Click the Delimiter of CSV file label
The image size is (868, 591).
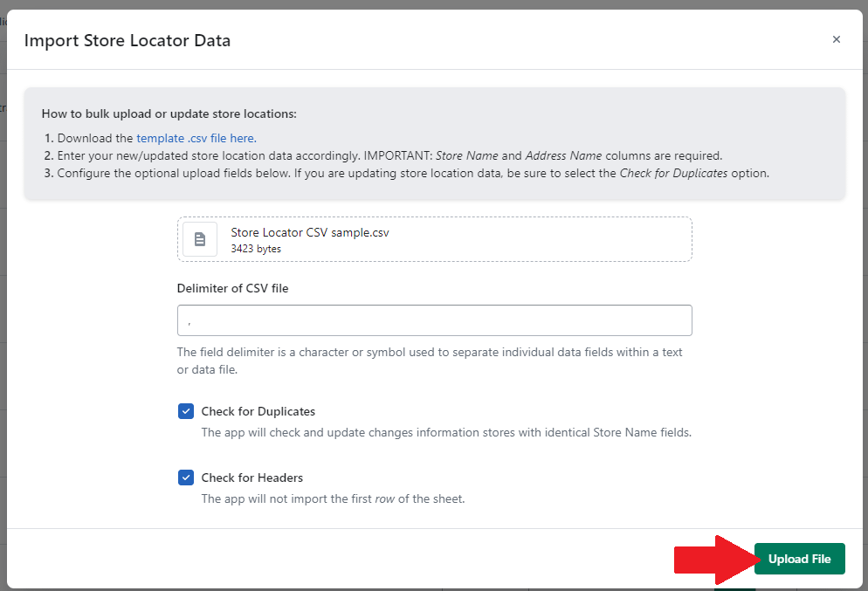232,288
